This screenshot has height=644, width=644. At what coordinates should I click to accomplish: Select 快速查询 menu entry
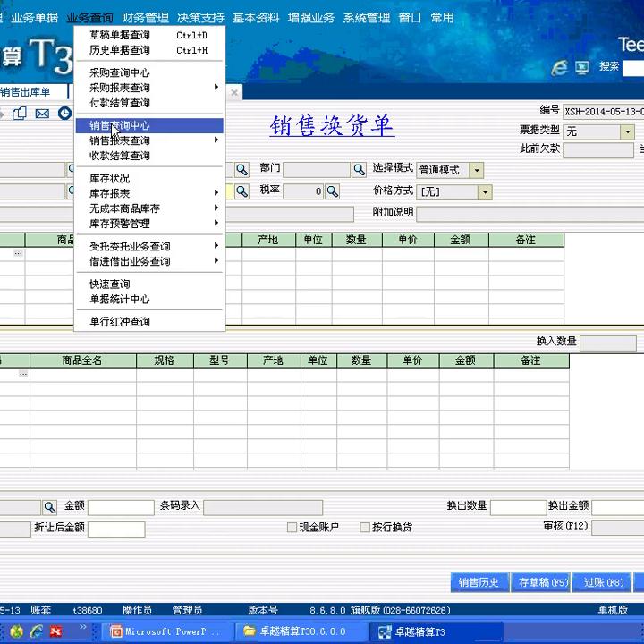pyautogui.click(x=149, y=284)
